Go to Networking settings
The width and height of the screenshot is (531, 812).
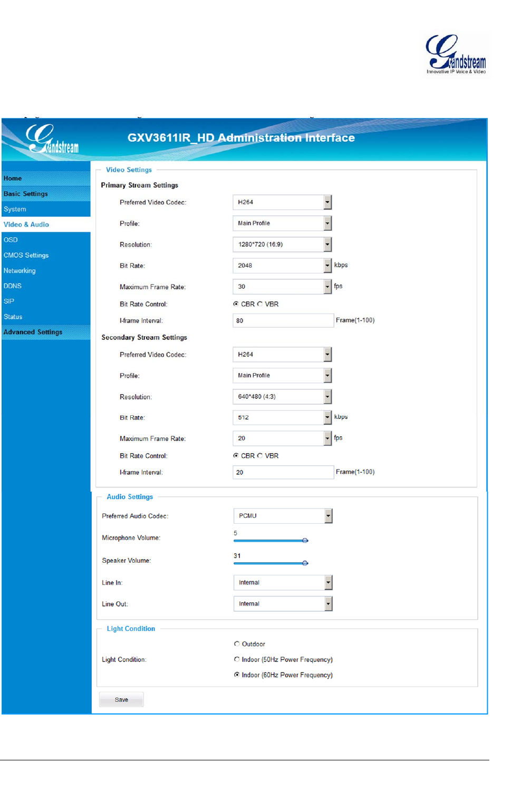pos(46,270)
